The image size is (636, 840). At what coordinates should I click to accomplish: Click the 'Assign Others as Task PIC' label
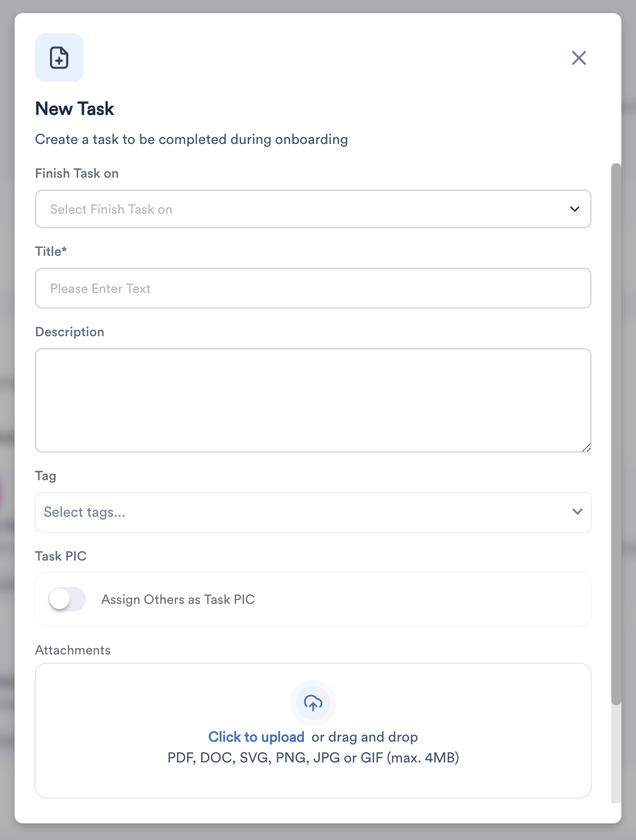pyautogui.click(x=178, y=599)
